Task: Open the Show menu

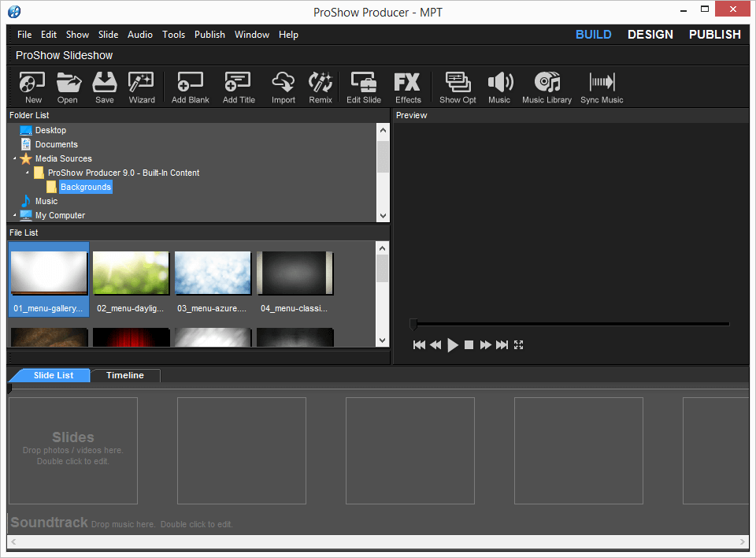Action: tap(77, 35)
